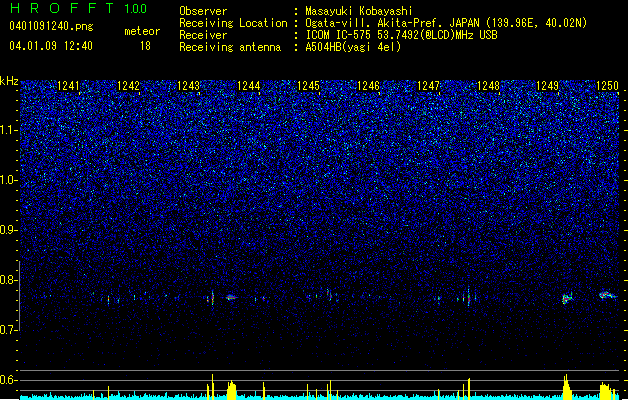Viewport: 629px width, 400px height.
Task: Click time marker 1243
Action: pos(189,86)
